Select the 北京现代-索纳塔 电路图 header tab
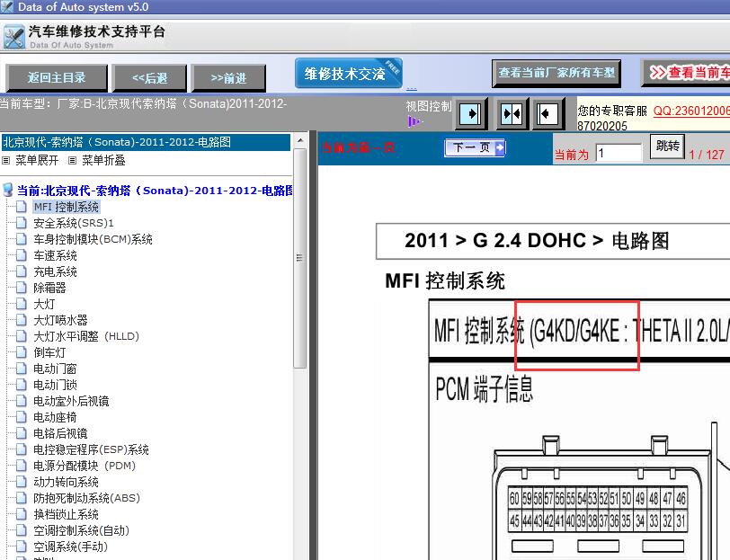The image size is (730, 560). click(146, 142)
